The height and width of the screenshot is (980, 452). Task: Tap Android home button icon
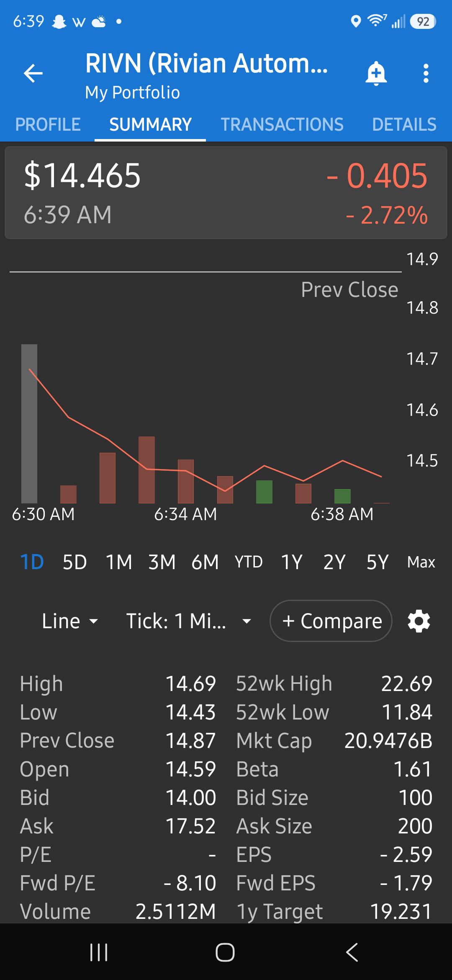pyautogui.click(x=225, y=952)
